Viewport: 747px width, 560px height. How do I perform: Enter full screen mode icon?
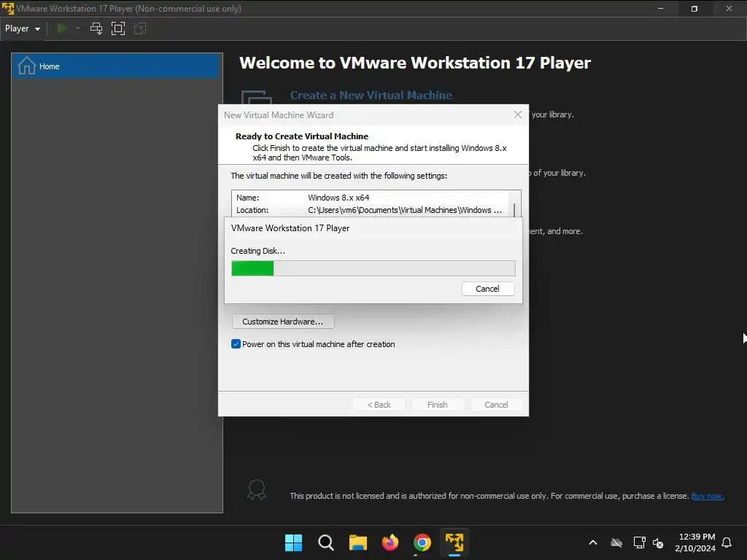pos(117,28)
